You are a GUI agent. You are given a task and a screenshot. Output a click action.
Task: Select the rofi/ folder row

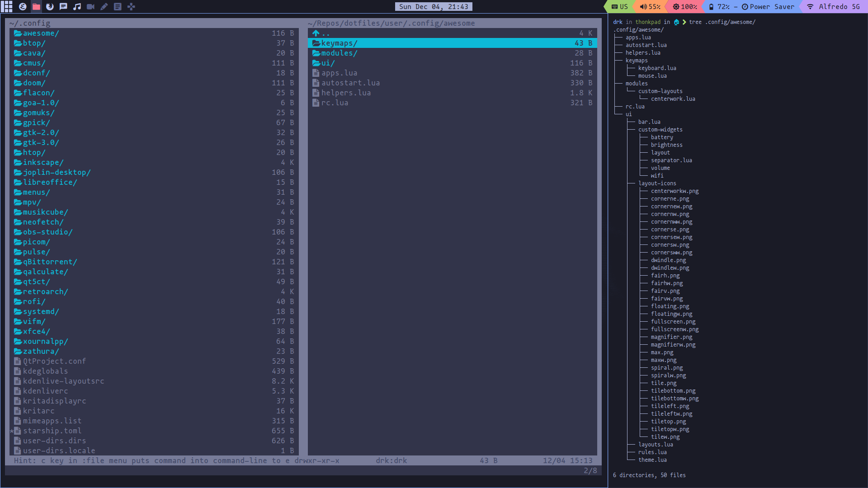point(154,301)
